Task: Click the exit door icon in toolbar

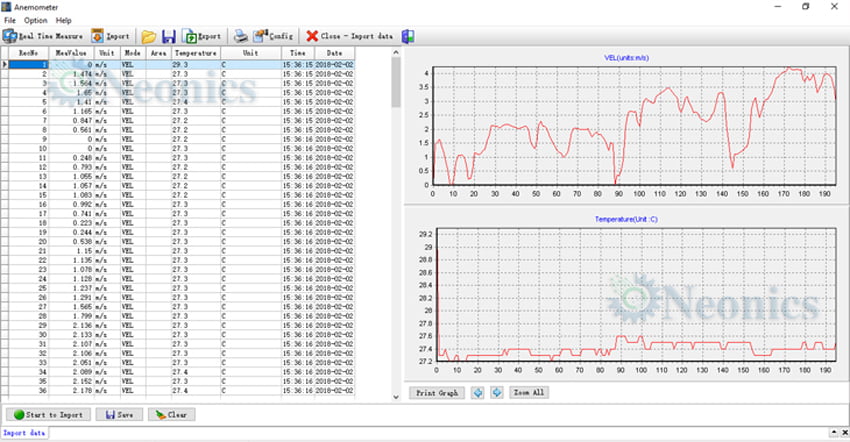Action: [x=408, y=36]
